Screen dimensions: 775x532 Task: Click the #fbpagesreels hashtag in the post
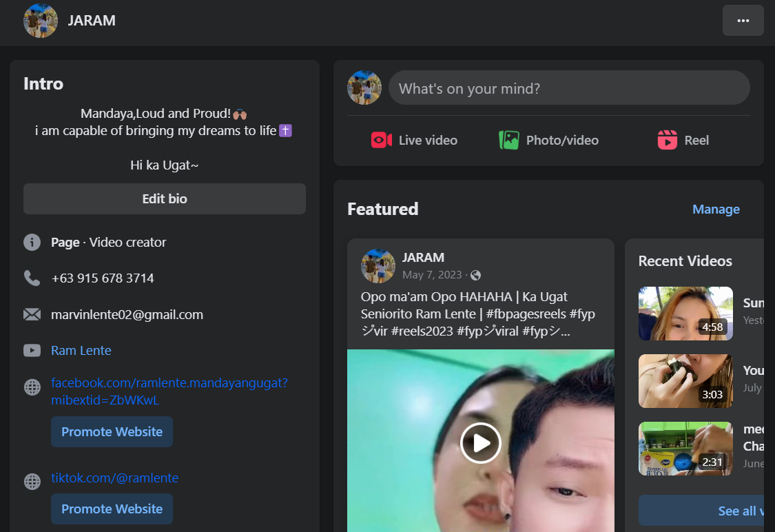pos(526,314)
